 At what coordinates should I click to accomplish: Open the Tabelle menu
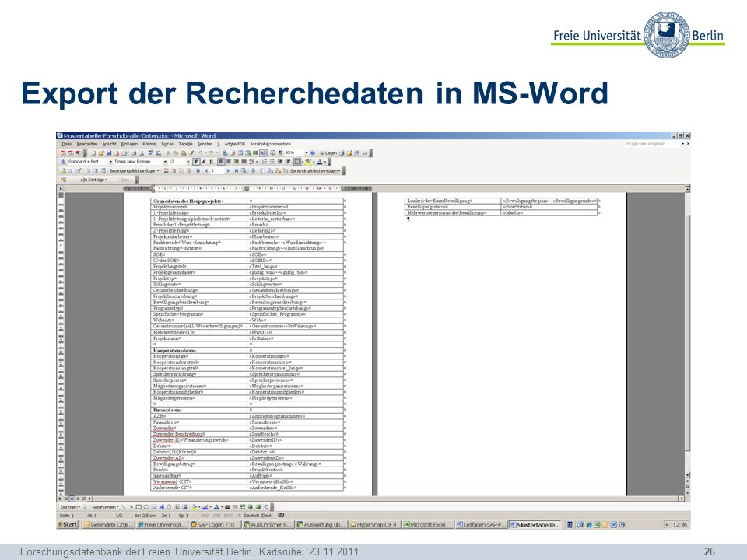point(185,144)
